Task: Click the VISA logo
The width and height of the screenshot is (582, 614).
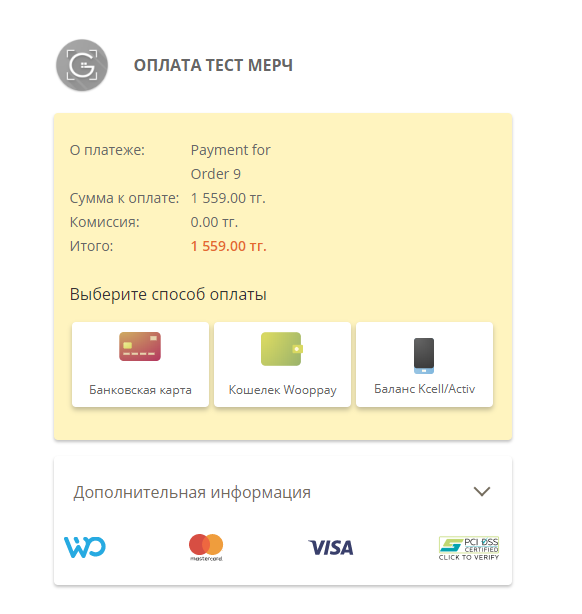Action: point(331,547)
